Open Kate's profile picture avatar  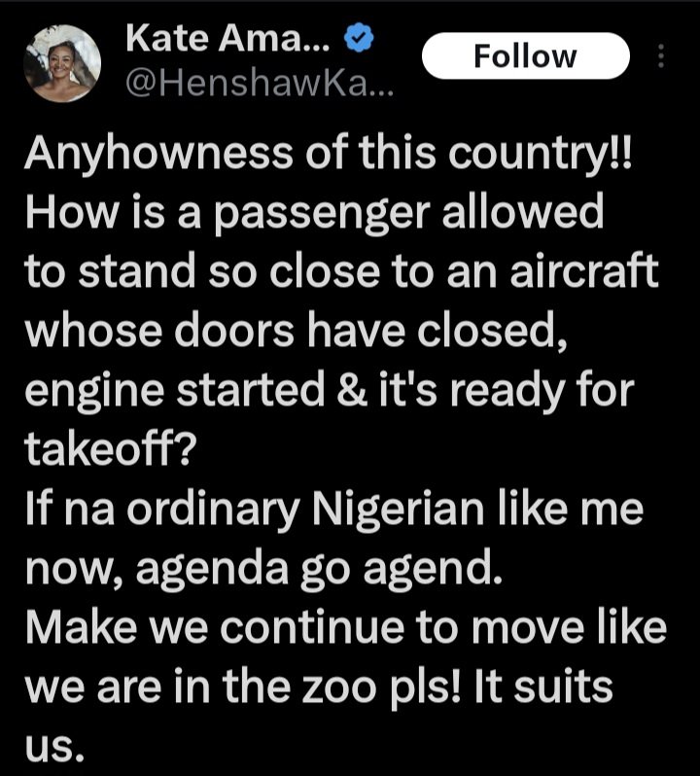pos(63,62)
